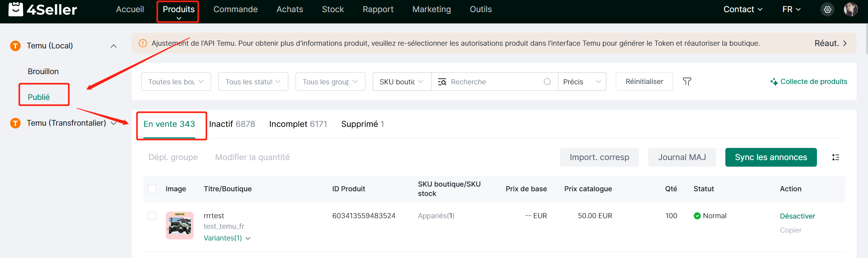Switch to the Supprimé 1 tab

[x=362, y=124]
